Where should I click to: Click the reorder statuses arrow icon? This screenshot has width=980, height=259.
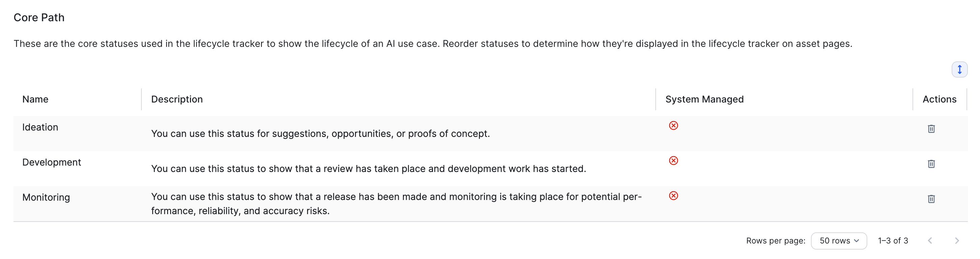point(959,69)
